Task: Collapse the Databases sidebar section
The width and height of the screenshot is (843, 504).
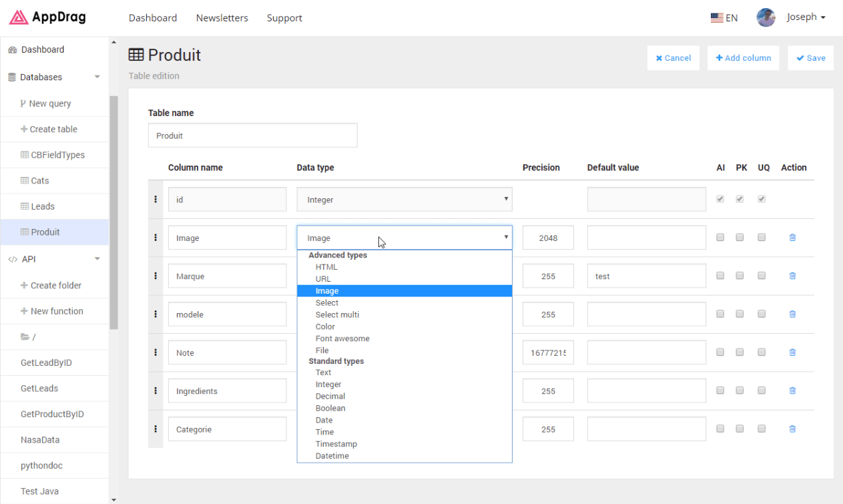Action: tap(97, 77)
